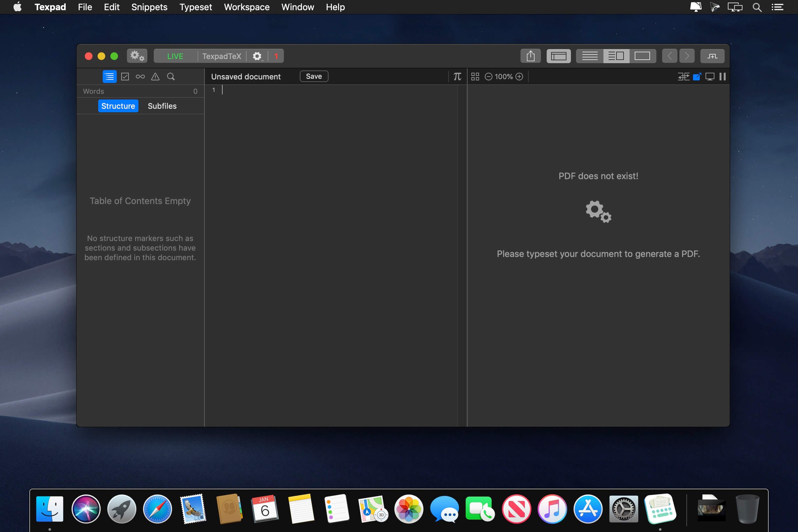
Task: Click the share icon in the toolbar
Action: coord(530,56)
